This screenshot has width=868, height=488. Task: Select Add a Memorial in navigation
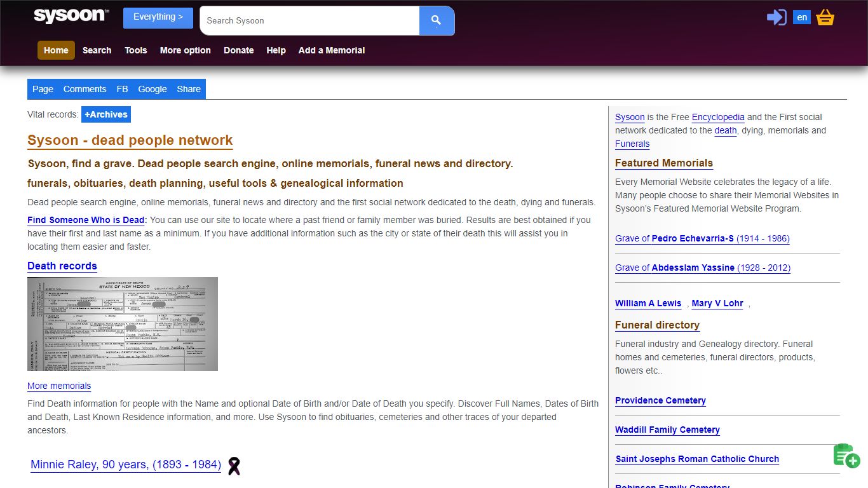332,50
